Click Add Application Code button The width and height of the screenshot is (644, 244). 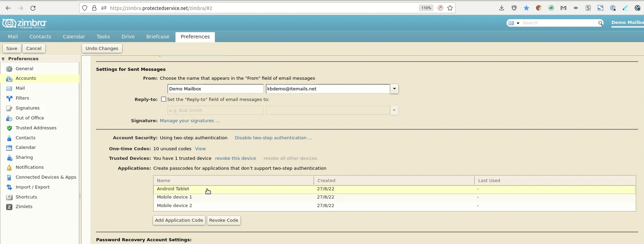(179, 220)
